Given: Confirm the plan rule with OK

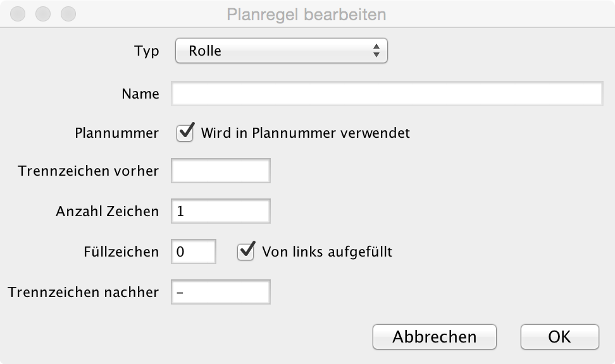Looking at the screenshot, I should coord(560,337).
